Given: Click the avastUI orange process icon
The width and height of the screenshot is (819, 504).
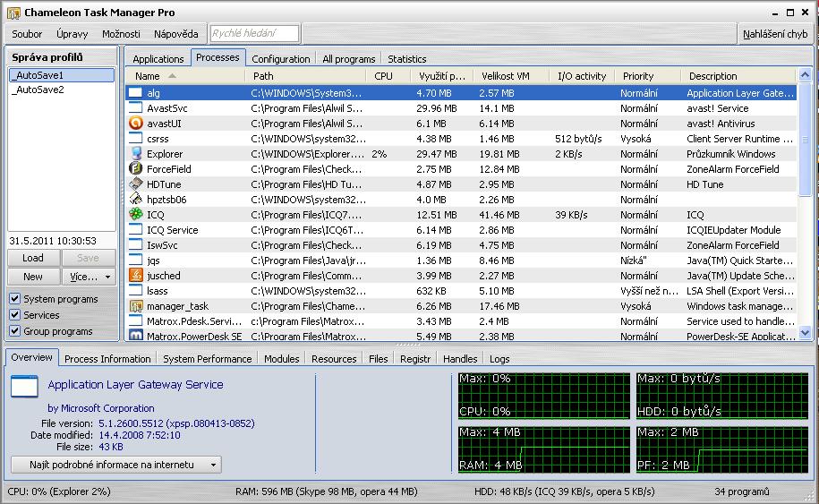Looking at the screenshot, I should [x=136, y=124].
